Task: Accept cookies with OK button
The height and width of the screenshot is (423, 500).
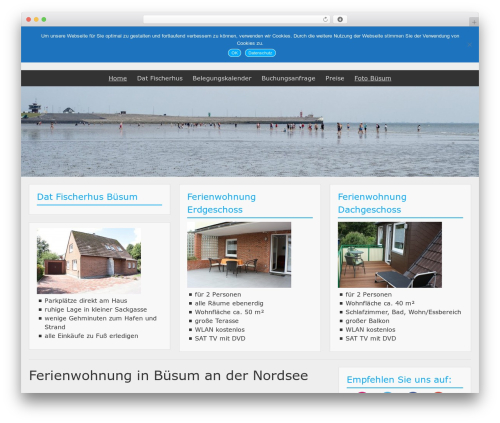Action: click(234, 53)
